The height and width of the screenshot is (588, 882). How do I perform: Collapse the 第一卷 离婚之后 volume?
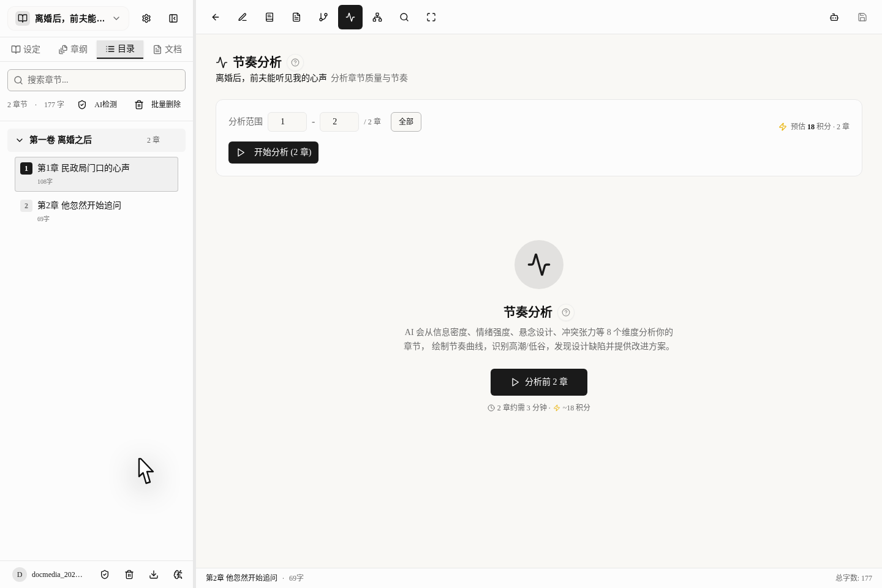pyautogui.click(x=20, y=140)
